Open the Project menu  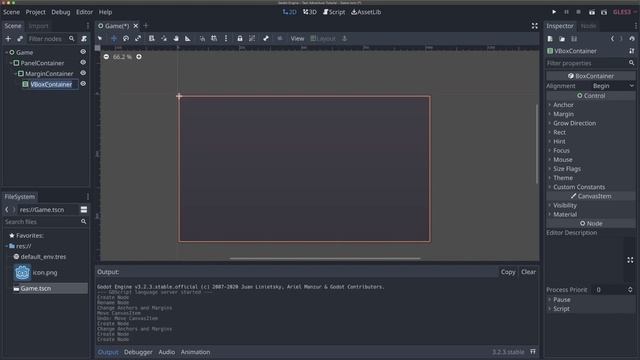click(x=36, y=12)
